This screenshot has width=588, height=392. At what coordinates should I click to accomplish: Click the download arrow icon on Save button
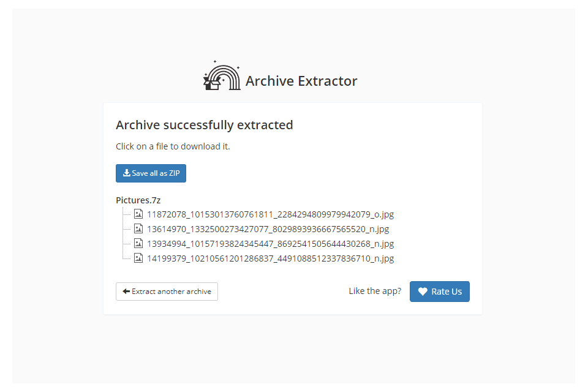point(127,173)
